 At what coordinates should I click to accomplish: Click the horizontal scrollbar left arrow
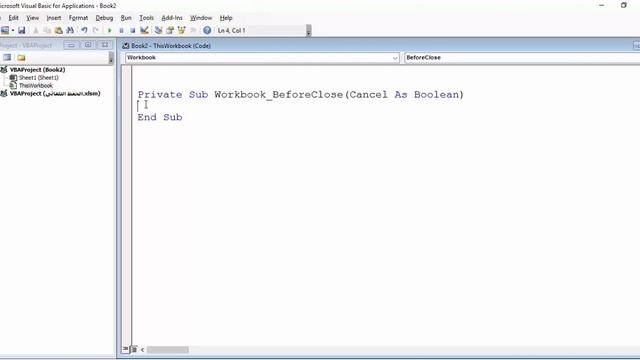142,350
